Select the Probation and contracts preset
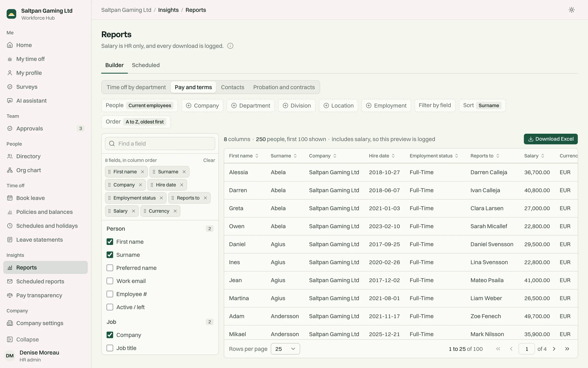Screen dimensions: 588x368 [284, 87]
